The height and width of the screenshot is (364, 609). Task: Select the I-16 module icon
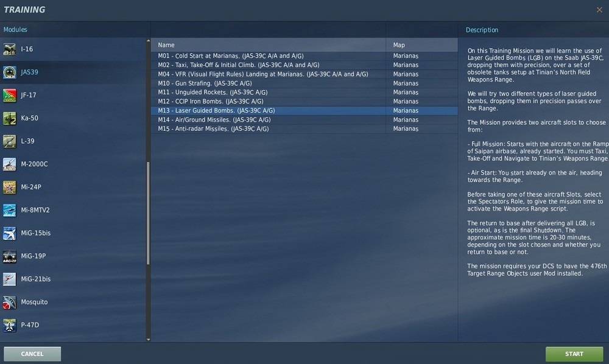tap(9, 49)
